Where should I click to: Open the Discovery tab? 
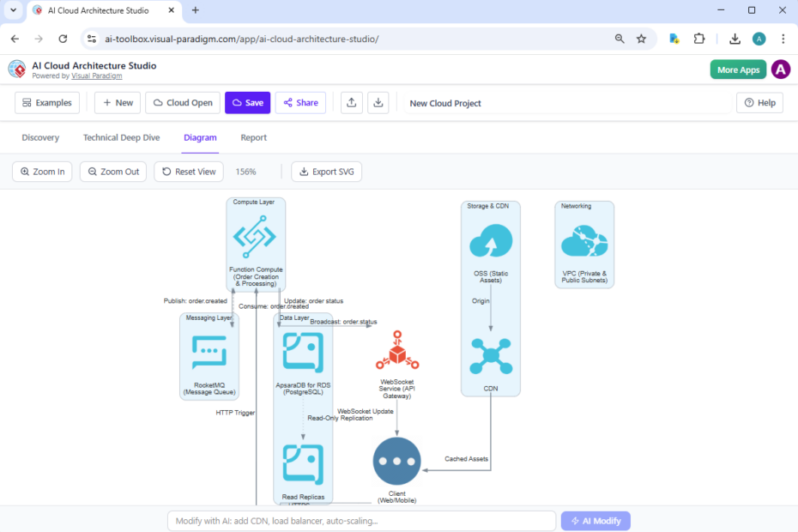(x=40, y=137)
